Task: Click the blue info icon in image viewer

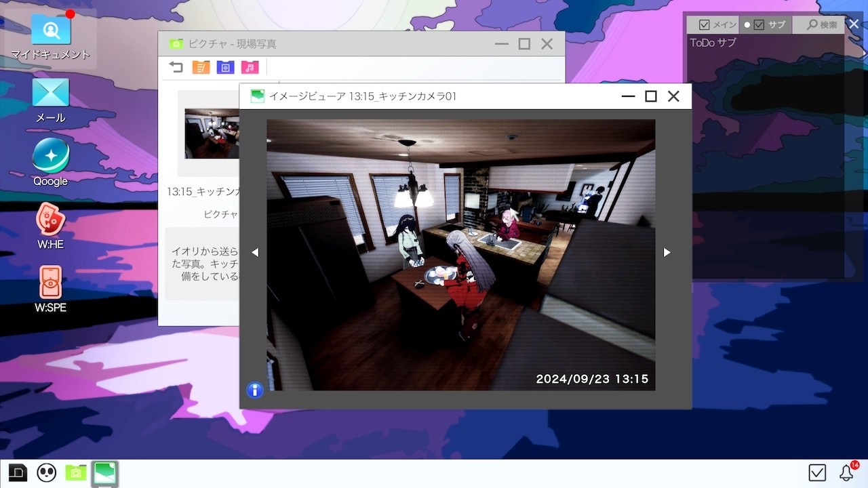Action: (254, 390)
